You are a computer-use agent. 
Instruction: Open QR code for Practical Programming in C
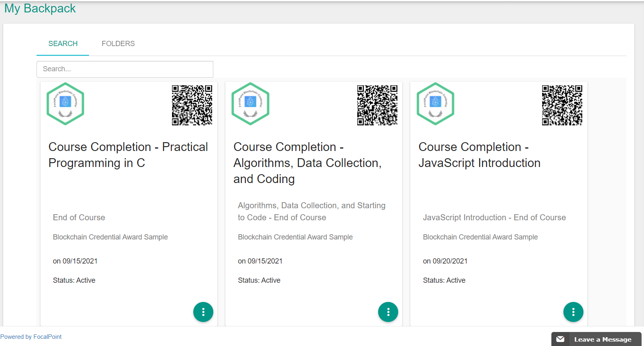tap(192, 105)
